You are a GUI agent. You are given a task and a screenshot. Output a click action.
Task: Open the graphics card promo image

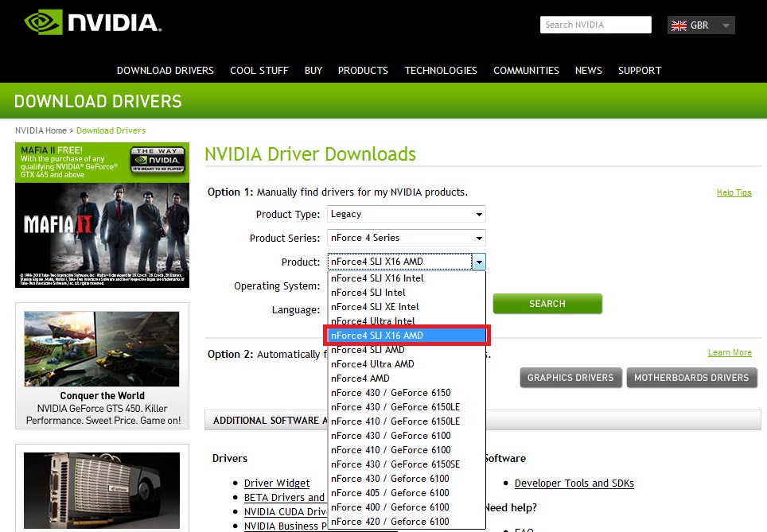102,490
